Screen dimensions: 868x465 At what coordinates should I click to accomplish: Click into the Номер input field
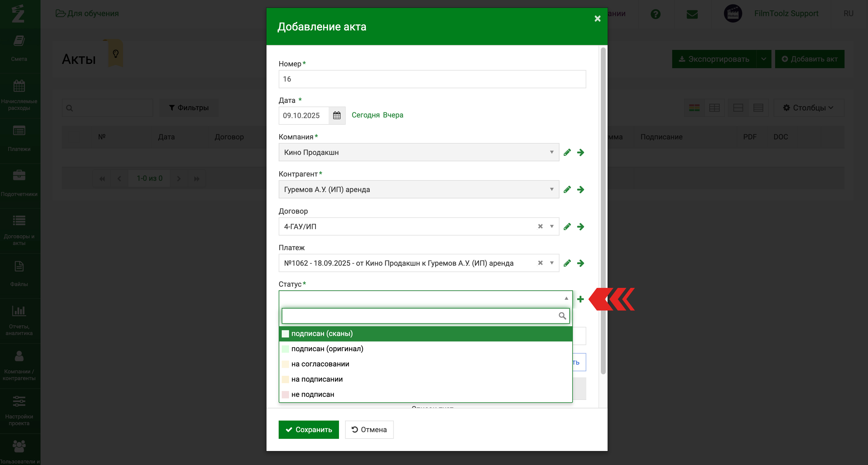tap(432, 79)
